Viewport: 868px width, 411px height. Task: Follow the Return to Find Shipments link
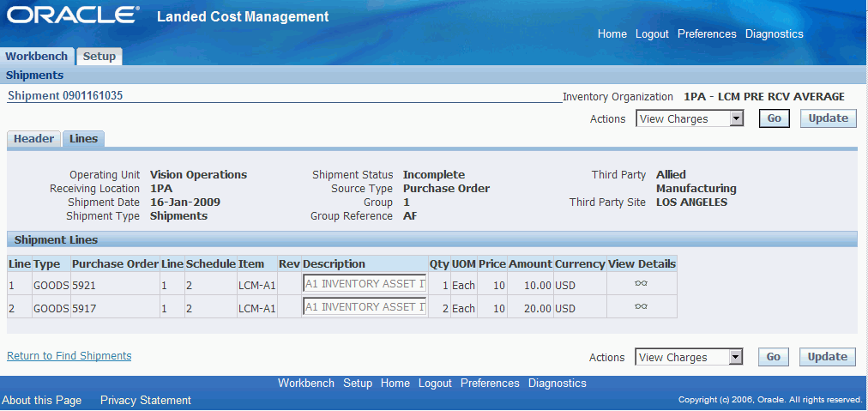[69, 355]
